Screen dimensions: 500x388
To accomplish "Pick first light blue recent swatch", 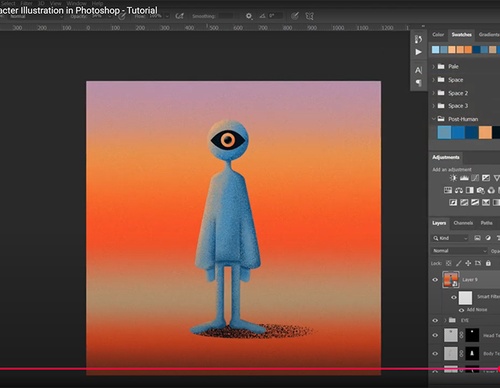I will coord(435,50).
